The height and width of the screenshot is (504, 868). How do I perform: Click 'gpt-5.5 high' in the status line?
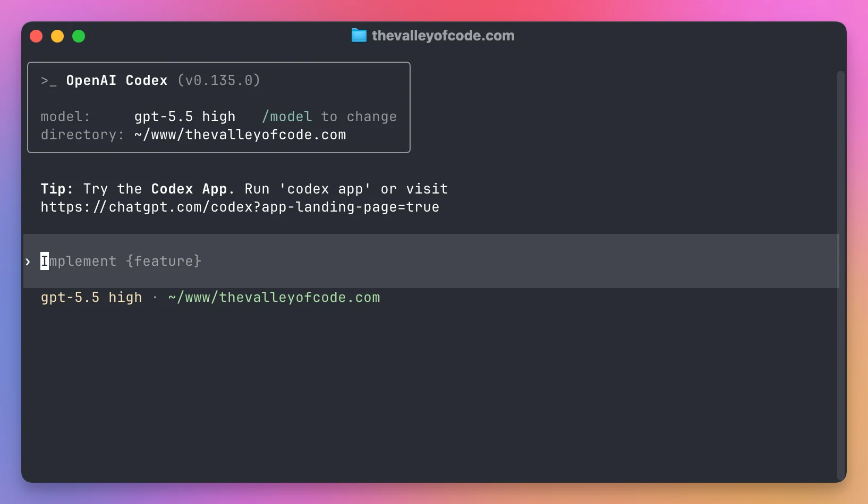click(91, 297)
